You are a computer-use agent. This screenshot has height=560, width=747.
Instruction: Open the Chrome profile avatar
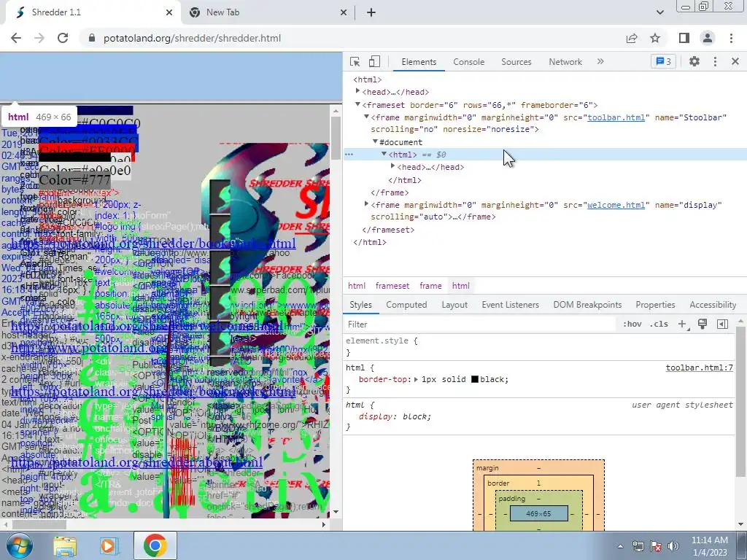tap(708, 38)
